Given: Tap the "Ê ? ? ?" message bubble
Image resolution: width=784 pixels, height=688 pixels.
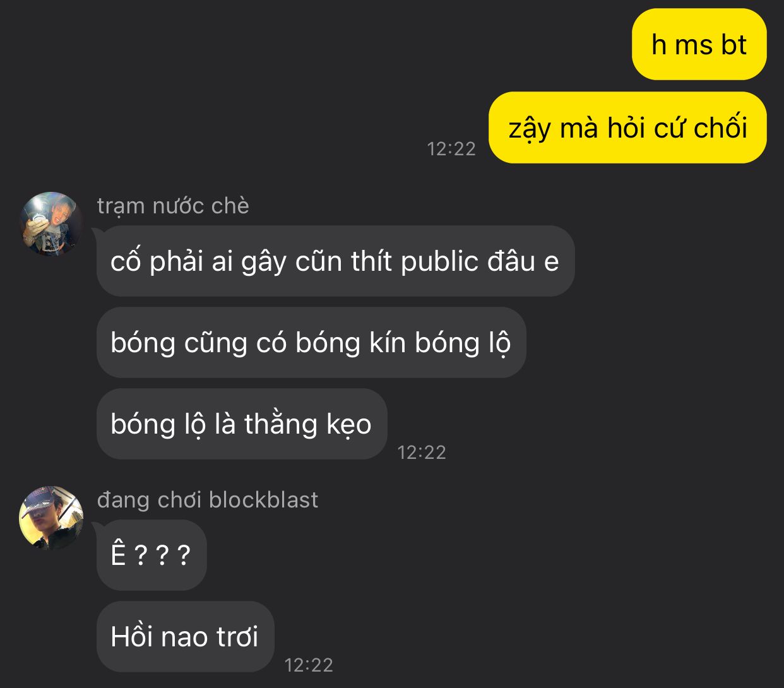Looking at the screenshot, I should pos(151,555).
